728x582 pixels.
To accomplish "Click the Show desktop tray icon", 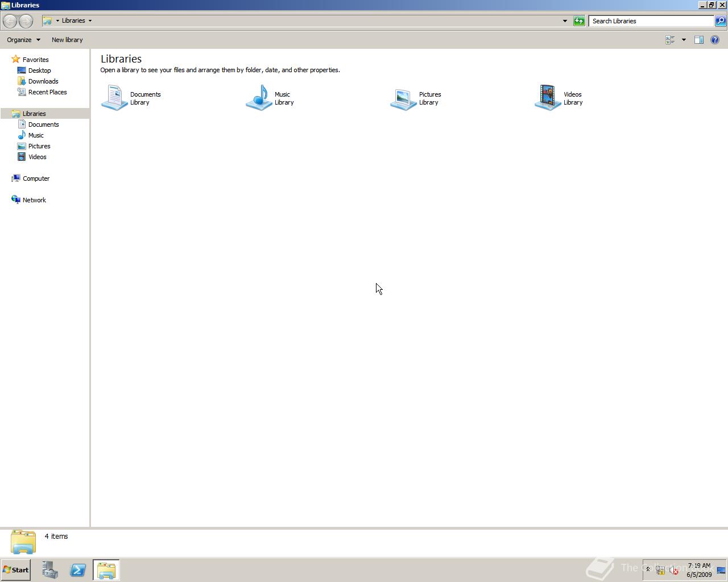I will tap(721, 570).
